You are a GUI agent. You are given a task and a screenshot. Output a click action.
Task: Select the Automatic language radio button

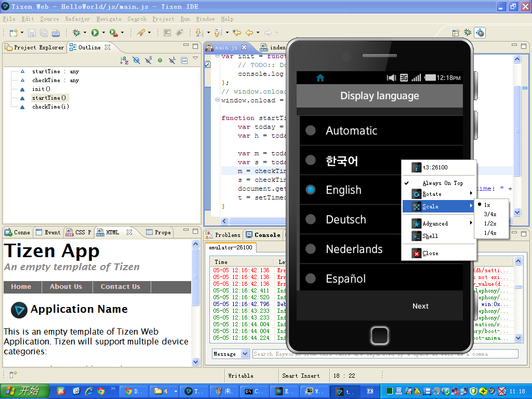[311, 130]
